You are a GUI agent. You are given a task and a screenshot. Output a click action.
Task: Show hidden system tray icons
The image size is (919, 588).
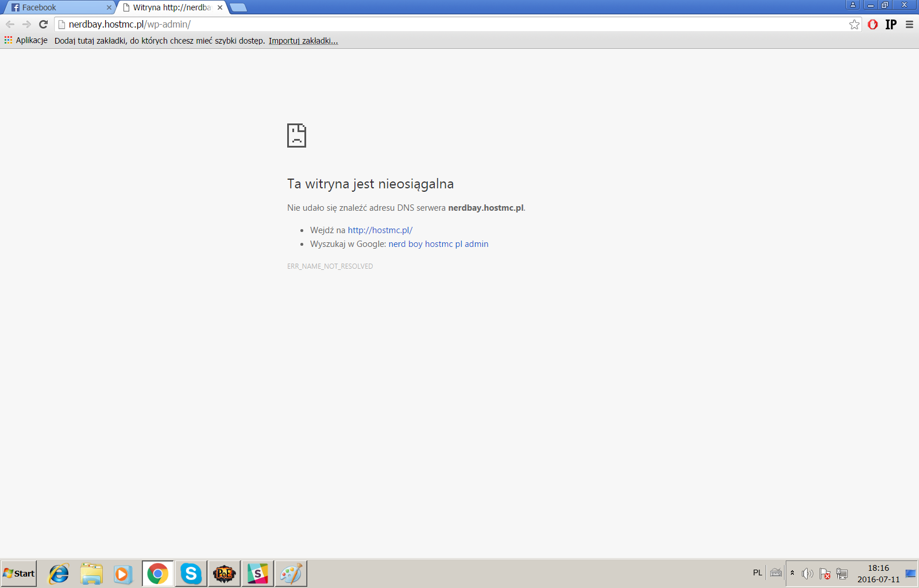(x=792, y=573)
